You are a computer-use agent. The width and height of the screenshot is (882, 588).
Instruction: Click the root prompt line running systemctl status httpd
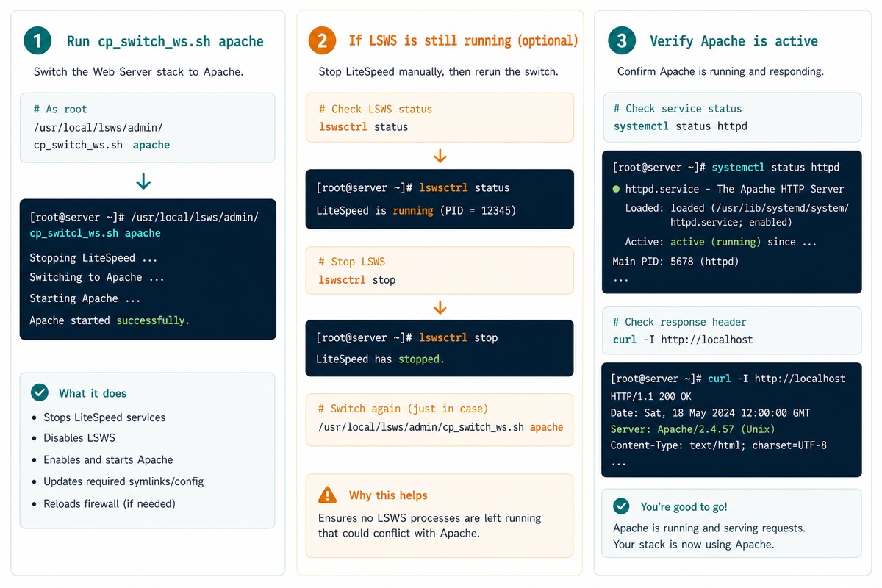click(x=725, y=168)
